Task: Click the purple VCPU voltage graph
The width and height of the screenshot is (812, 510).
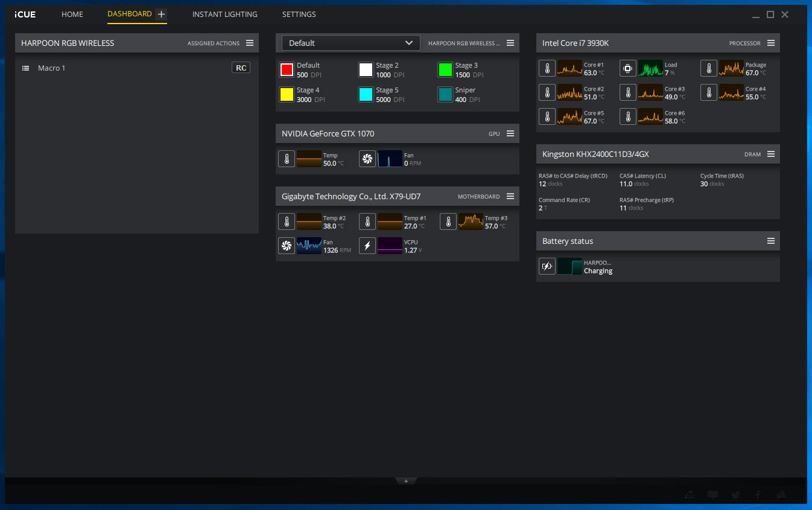Action: point(390,246)
